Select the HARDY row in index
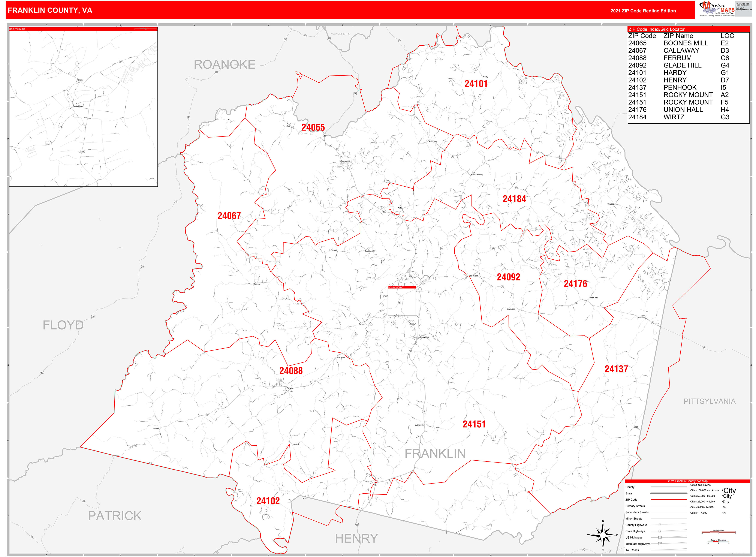 tap(678, 73)
